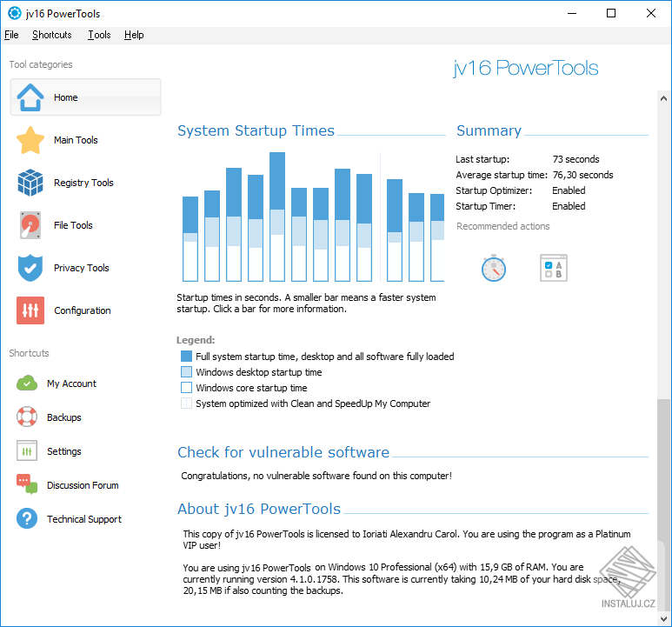Click the My Account cloud icon
The image size is (672, 627).
(27, 384)
